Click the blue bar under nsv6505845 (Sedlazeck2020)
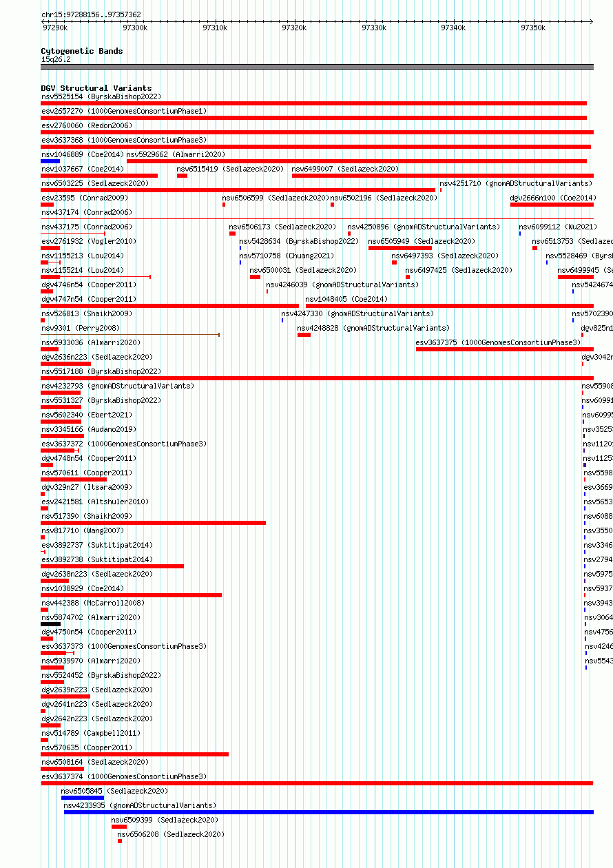 point(83,798)
